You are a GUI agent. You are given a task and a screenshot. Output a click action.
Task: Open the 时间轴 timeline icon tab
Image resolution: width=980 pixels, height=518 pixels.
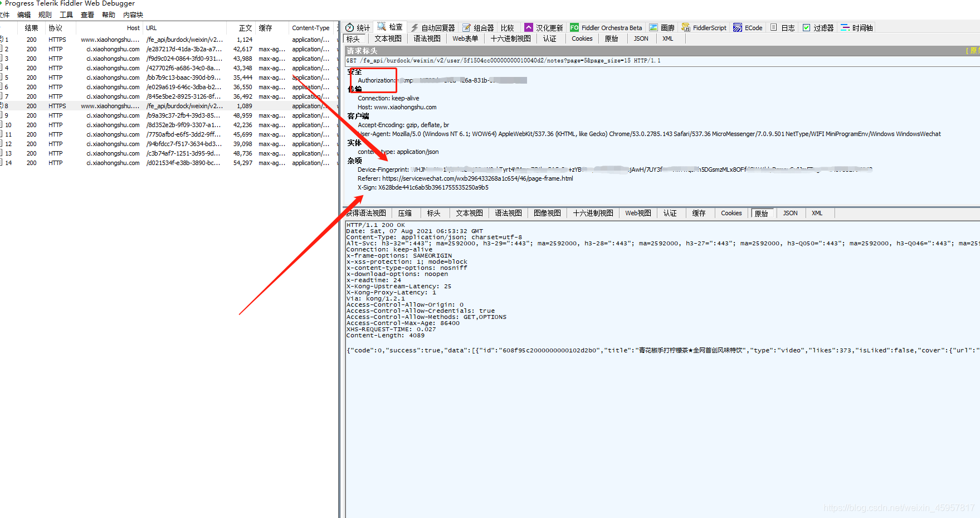pos(845,27)
